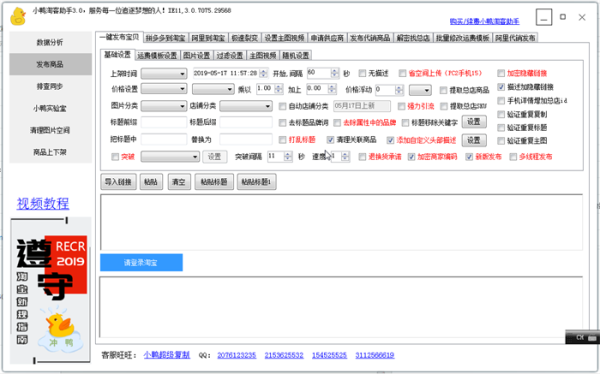
Task: Switch to 数据分析 in the sidebar
Action: pos(50,42)
